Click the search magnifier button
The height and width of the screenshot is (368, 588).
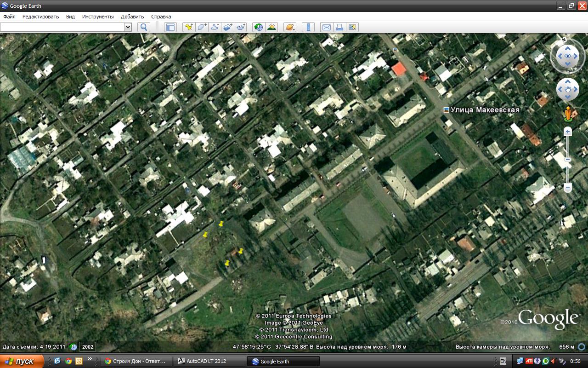click(144, 27)
